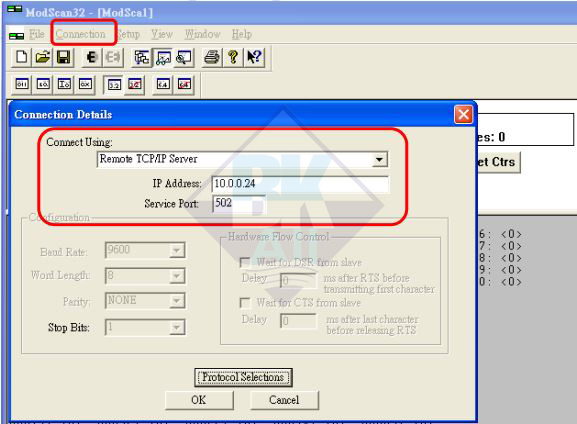The width and height of the screenshot is (577, 424).
Task: Click the Print toolbar icon
Action: point(212,57)
